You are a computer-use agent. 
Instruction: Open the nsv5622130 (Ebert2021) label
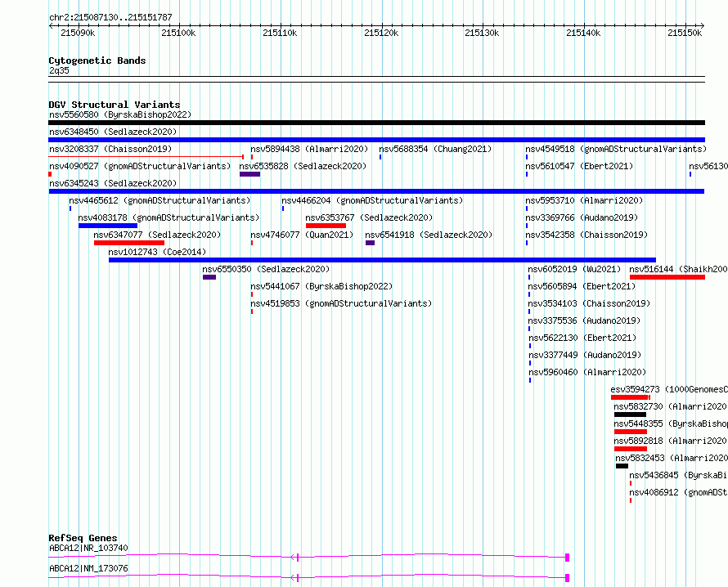(582, 338)
